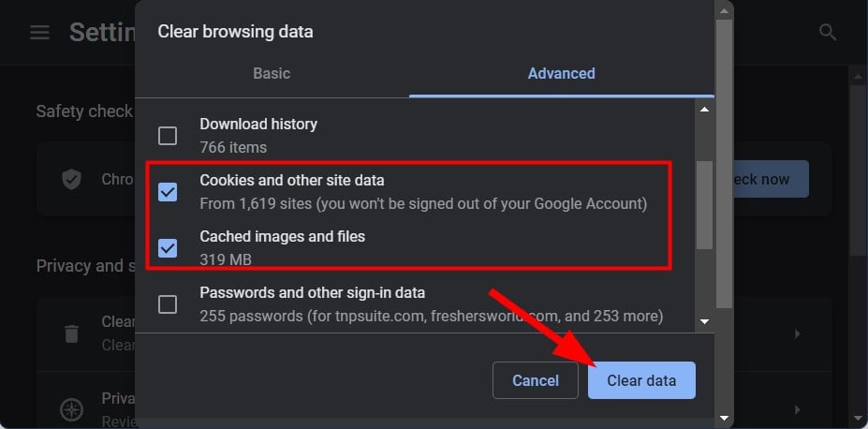Uncheck Cookies and other site data
The image size is (868, 429).
click(168, 192)
